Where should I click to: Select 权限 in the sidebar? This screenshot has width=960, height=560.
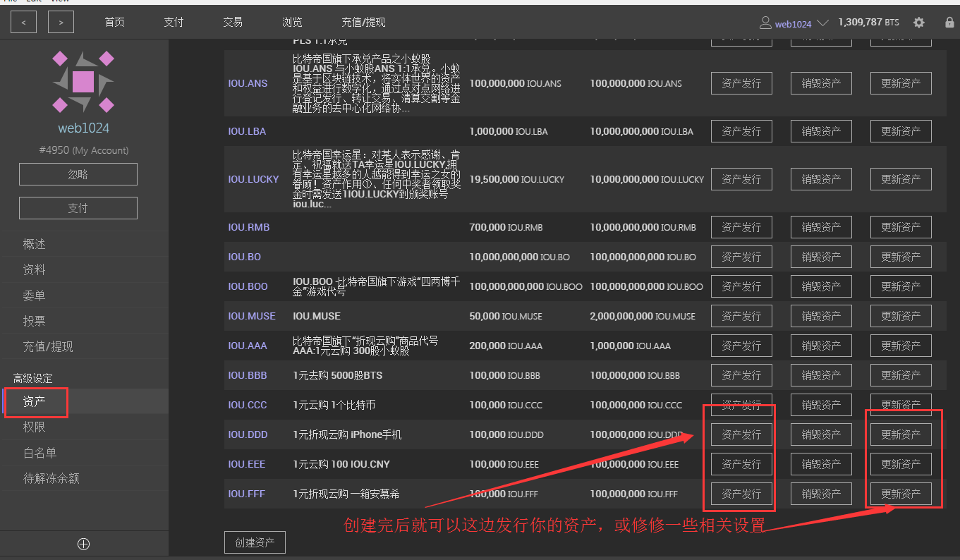click(x=35, y=427)
